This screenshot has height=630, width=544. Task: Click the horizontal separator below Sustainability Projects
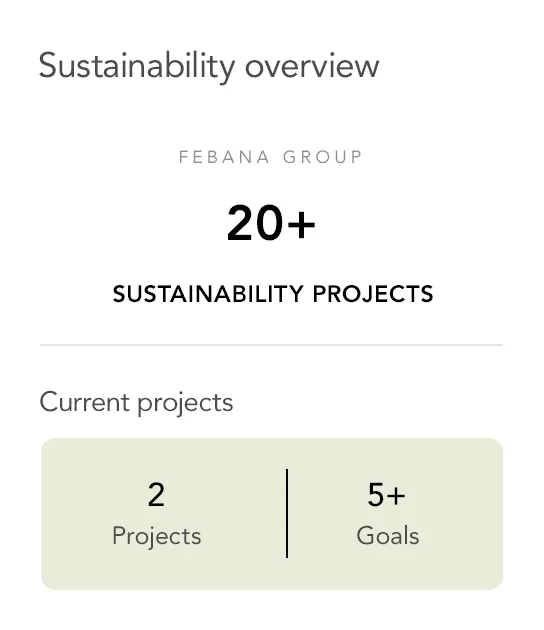tap(272, 345)
